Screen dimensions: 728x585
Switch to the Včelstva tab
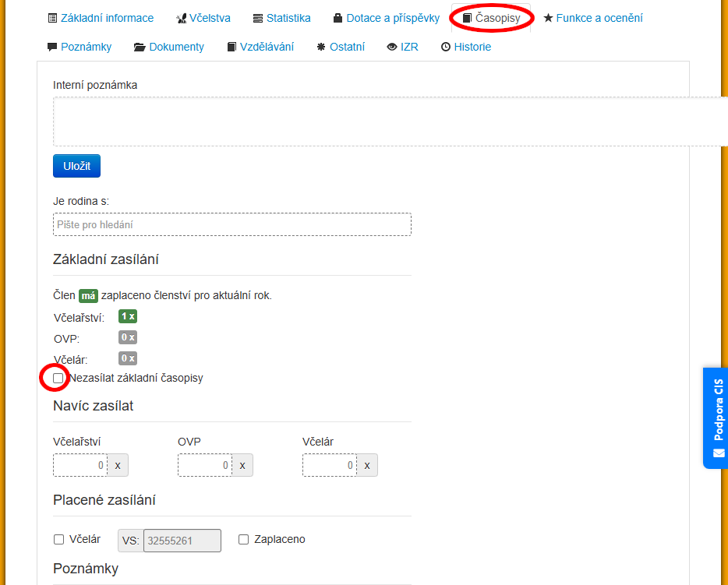point(203,18)
